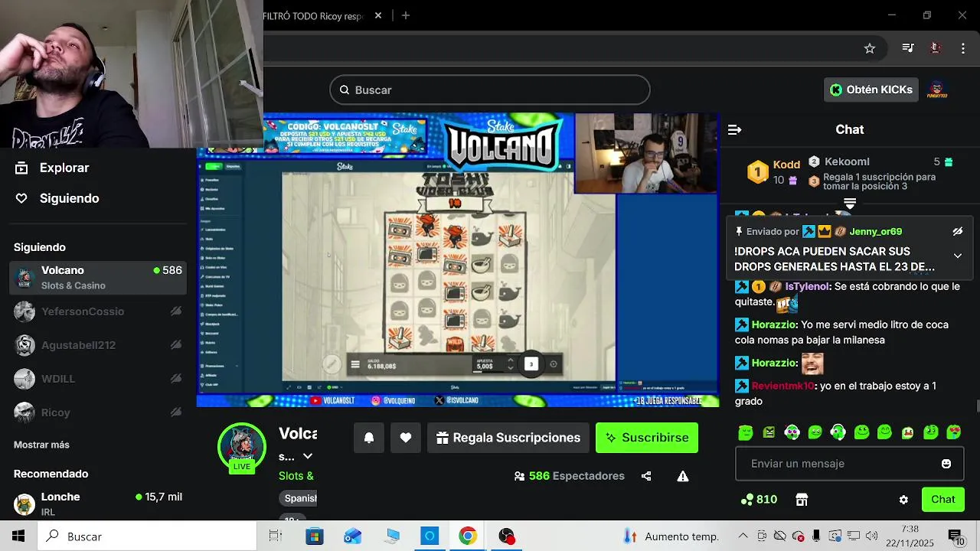Expand the pinned DROPS message chevron
The height and width of the screenshot is (551, 980).
coord(957,256)
